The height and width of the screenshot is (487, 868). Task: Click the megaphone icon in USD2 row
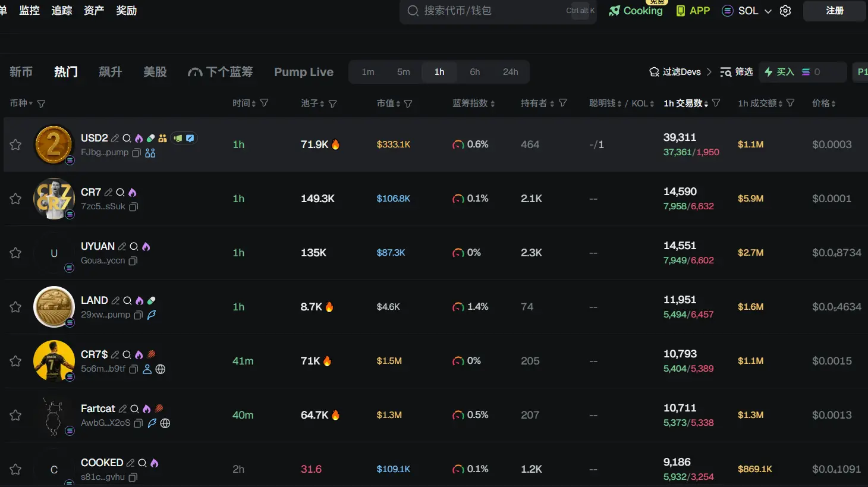point(178,138)
